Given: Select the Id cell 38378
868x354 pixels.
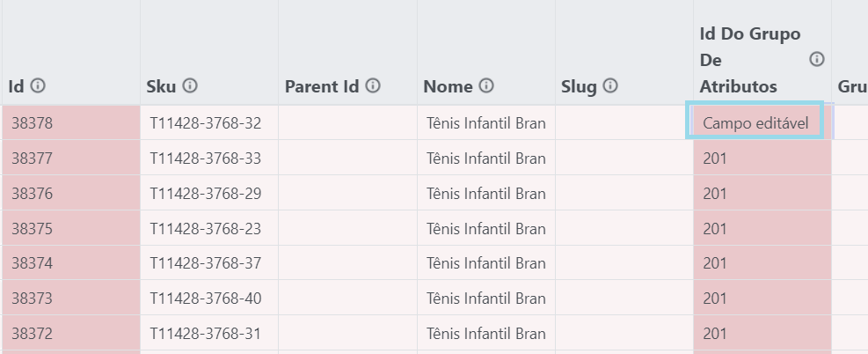Looking at the screenshot, I should (x=71, y=122).
